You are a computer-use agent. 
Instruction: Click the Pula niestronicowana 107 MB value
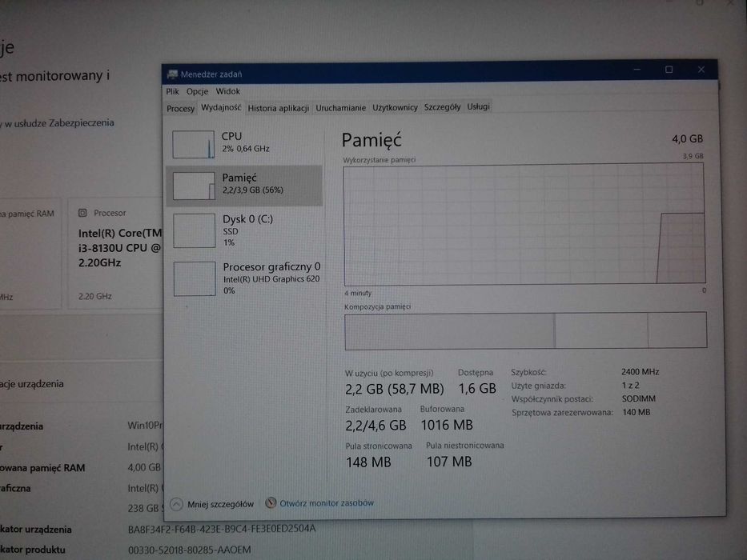click(449, 462)
